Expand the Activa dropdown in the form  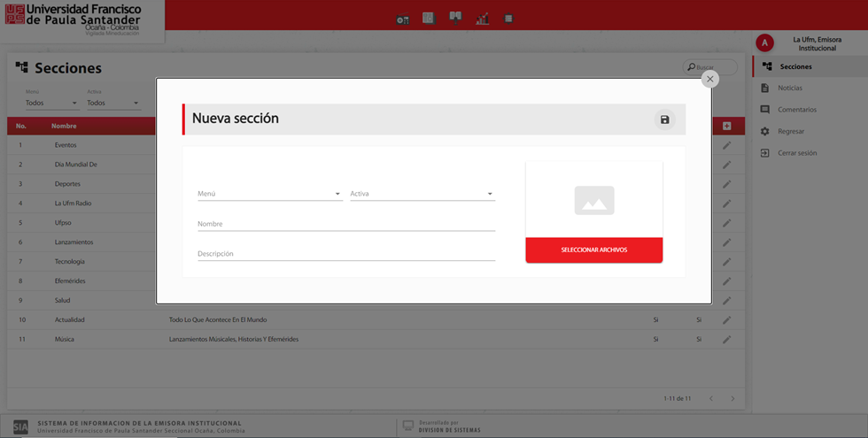[x=422, y=194]
